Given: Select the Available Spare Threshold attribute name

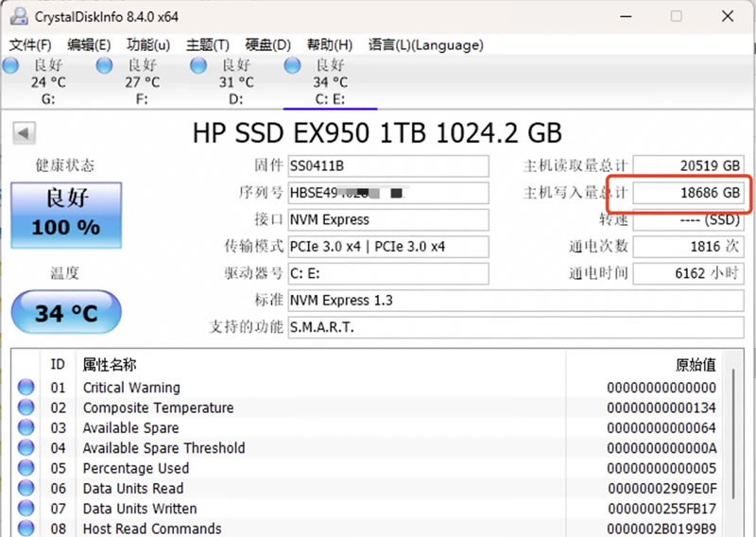Looking at the screenshot, I should point(163,448).
